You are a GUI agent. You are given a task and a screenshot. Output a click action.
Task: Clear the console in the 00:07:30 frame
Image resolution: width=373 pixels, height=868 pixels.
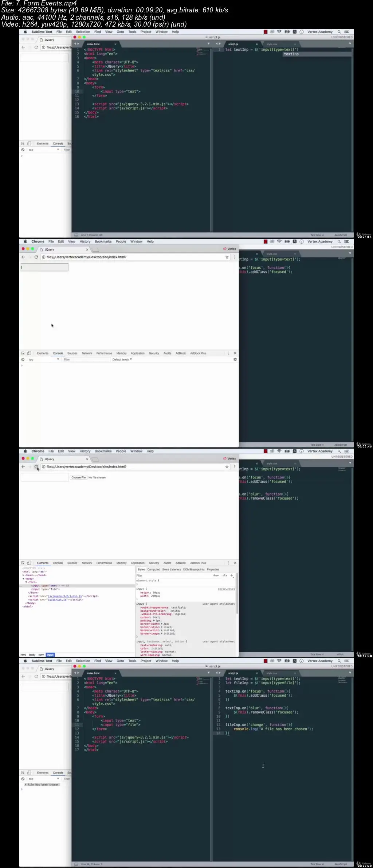click(23, 779)
